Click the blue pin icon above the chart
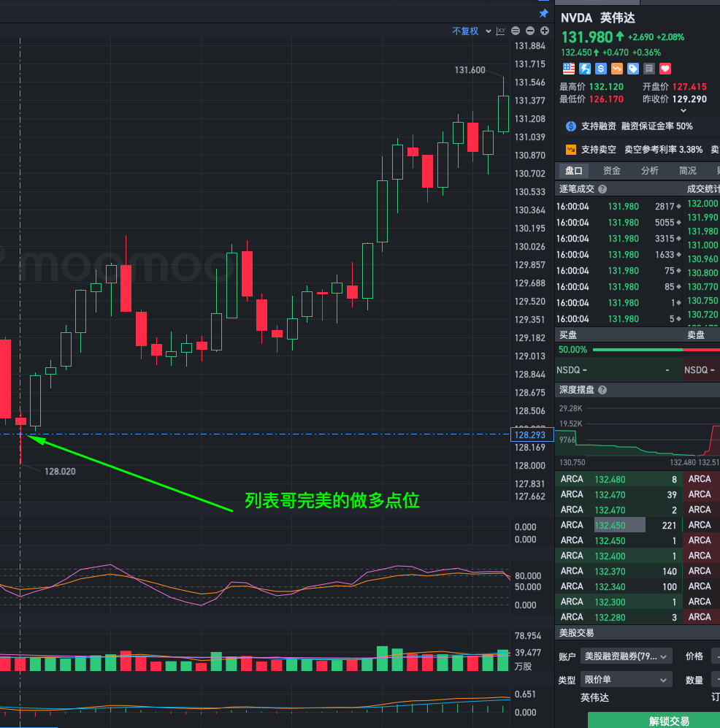Image resolution: width=720 pixels, height=728 pixels. point(543,13)
